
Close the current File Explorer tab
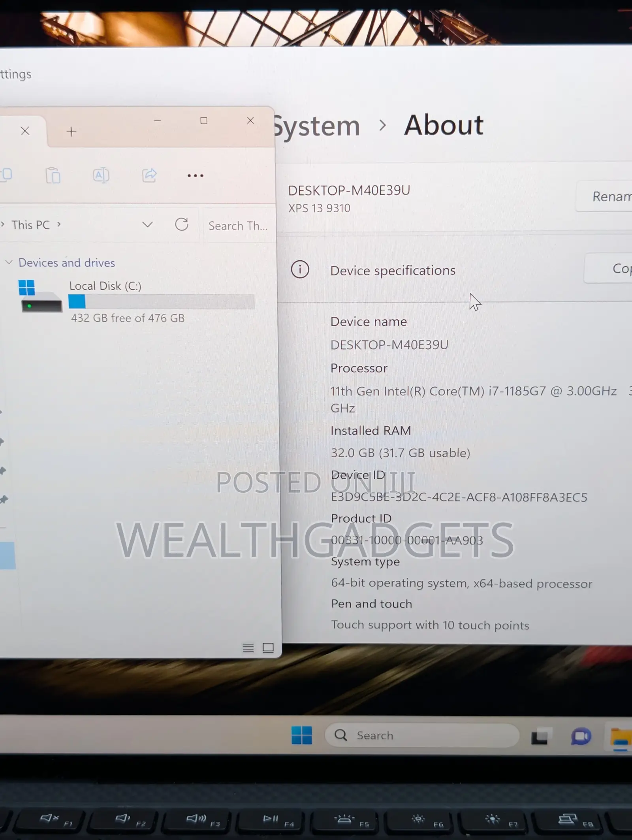tap(25, 131)
